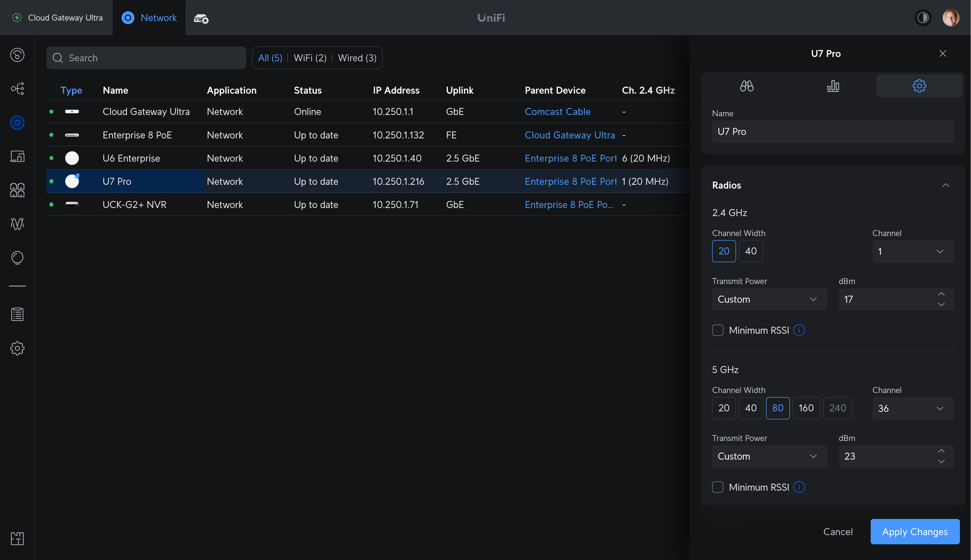Filter devices by WiFi (2)
The height and width of the screenshot is (560, 971).
(x=310, y=58)
